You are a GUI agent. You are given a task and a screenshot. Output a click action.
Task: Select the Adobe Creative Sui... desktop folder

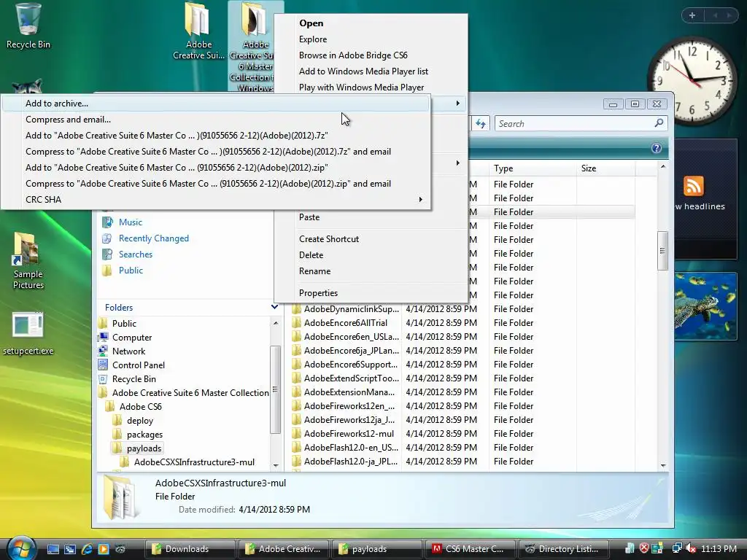198,31
